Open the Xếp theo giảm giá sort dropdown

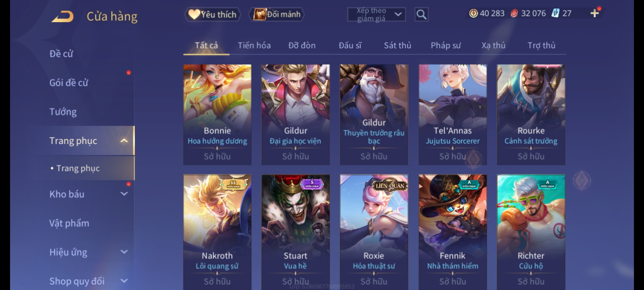(376, 15)
